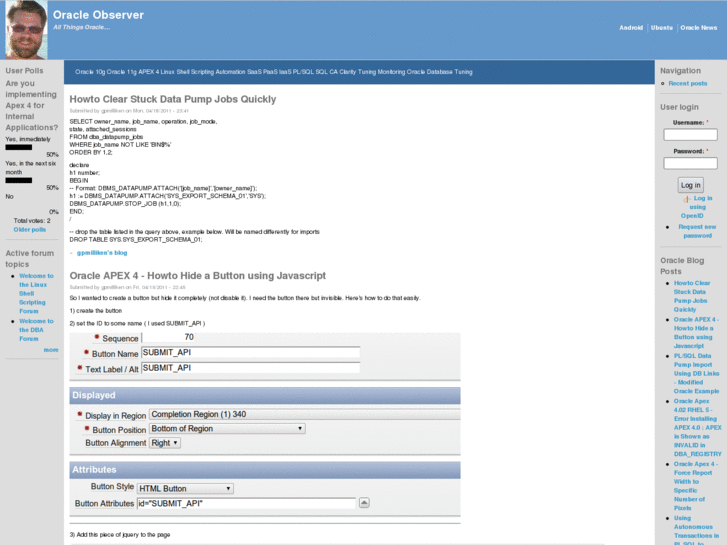Open the Android header link
727x545 pixels.
click(631, 28)
